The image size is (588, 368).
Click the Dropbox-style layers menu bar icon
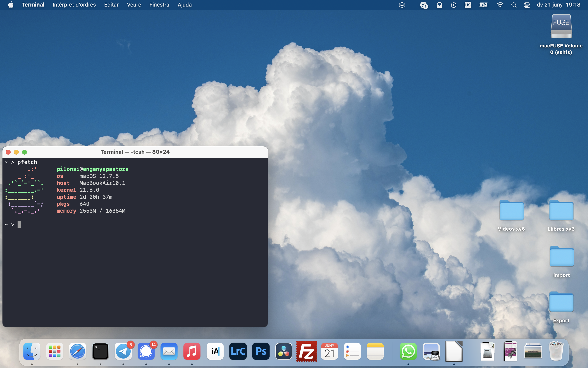click(x=402, y=5)
